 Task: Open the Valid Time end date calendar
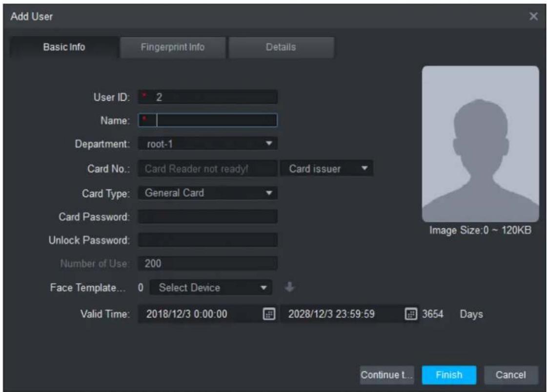411,314
